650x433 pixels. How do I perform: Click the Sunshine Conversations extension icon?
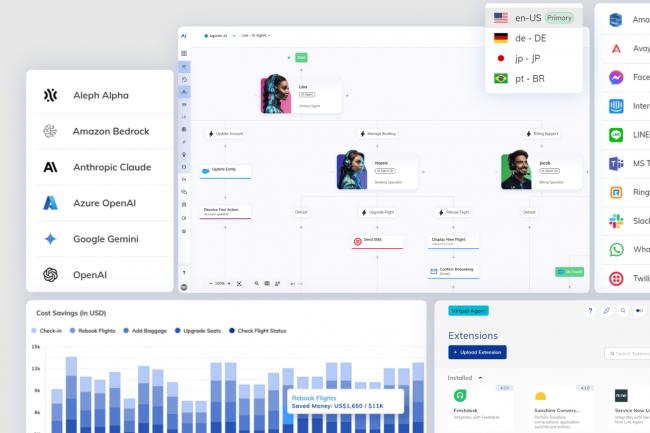click(540, 397)
